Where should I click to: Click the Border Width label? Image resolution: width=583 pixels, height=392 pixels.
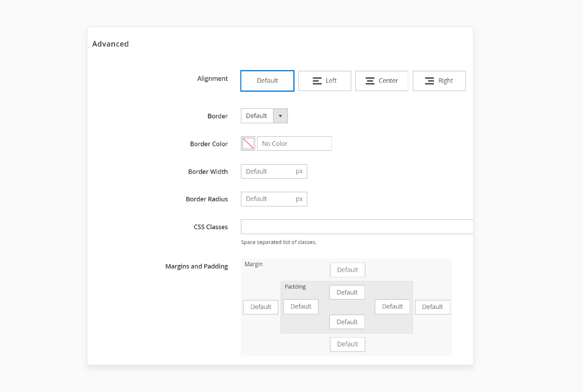(208, 172)
